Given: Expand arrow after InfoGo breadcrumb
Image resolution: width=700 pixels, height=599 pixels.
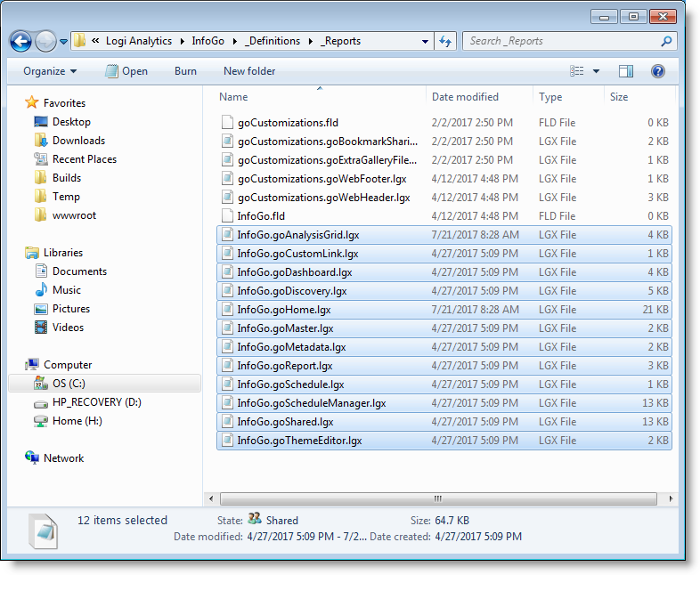Looking at the screenshot, I should (234, 42).
